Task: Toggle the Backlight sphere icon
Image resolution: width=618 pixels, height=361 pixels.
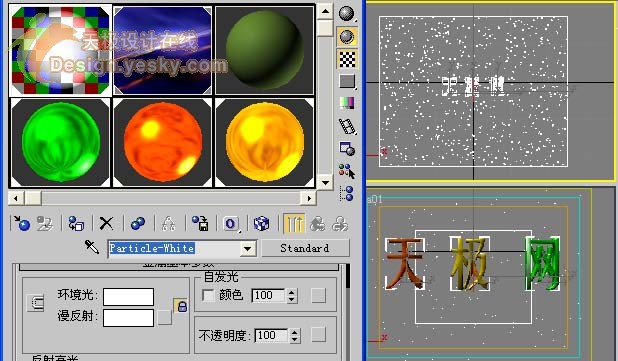Action: pyautogui.click(x=347, y=37)
